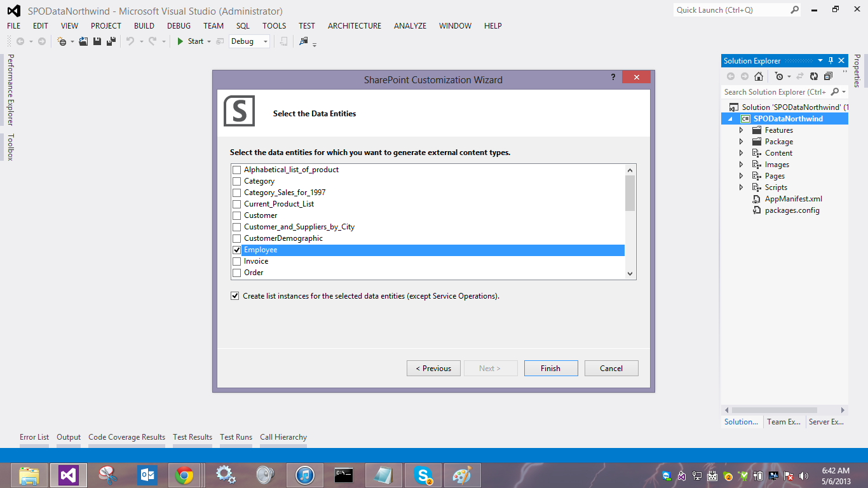Open Chrome from the taskbar
Viewport: 868px width, 488px height.
coord(185,475)
